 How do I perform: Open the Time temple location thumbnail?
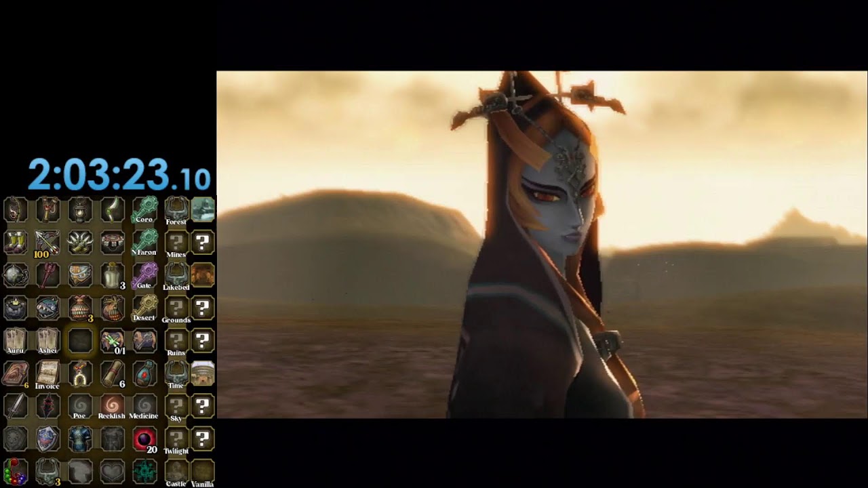[202, 373]
